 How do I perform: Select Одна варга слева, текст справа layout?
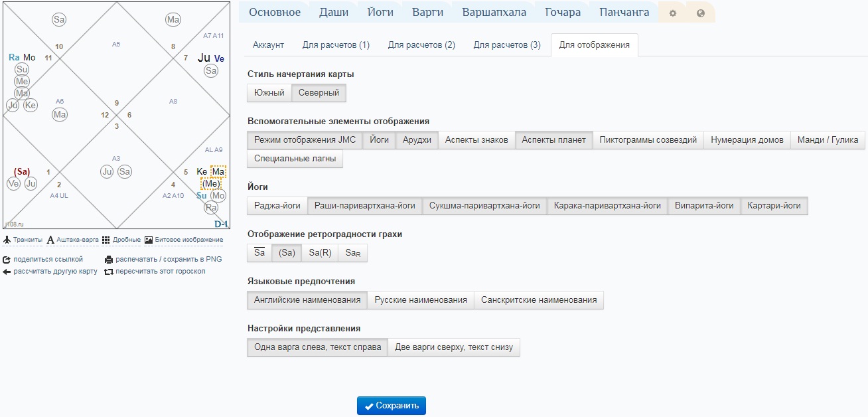[317, 347]
